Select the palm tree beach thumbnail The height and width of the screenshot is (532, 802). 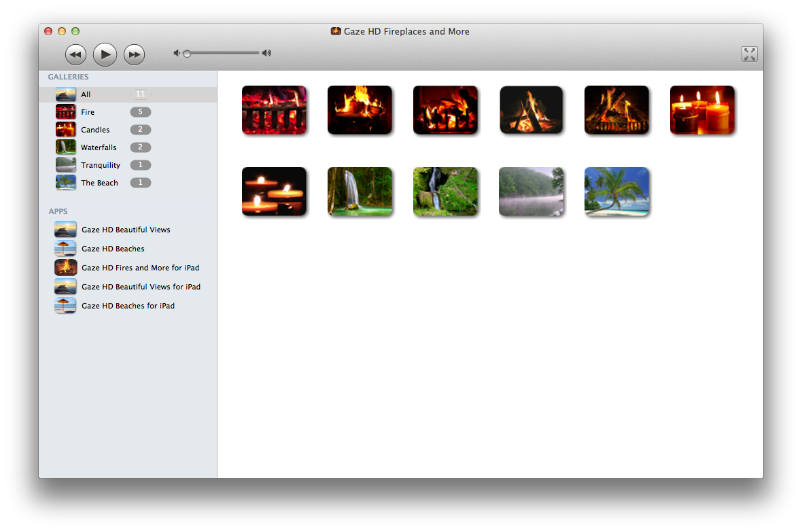pyautogui.click(x=616, y=192)
